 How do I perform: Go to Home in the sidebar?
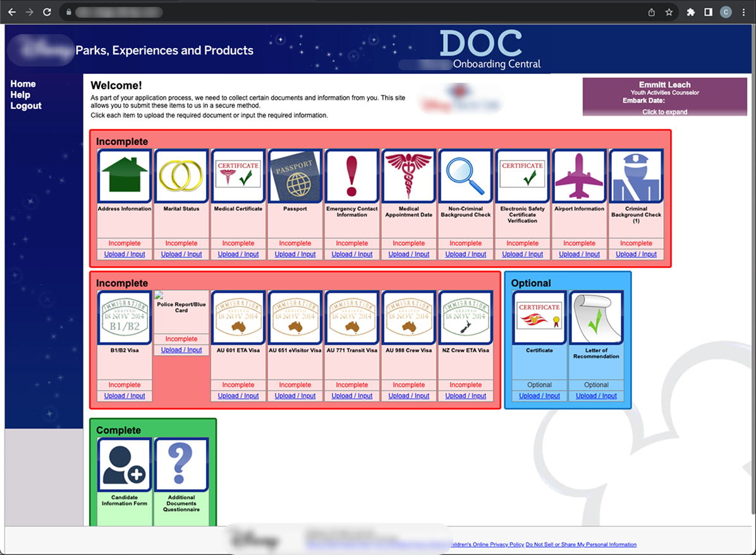[x=23, y=84]
